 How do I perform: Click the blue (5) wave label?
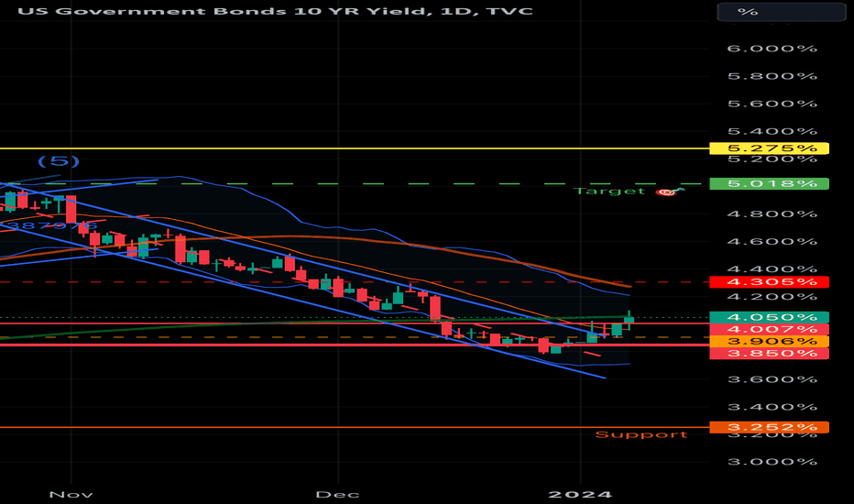(x=59, y=161)
